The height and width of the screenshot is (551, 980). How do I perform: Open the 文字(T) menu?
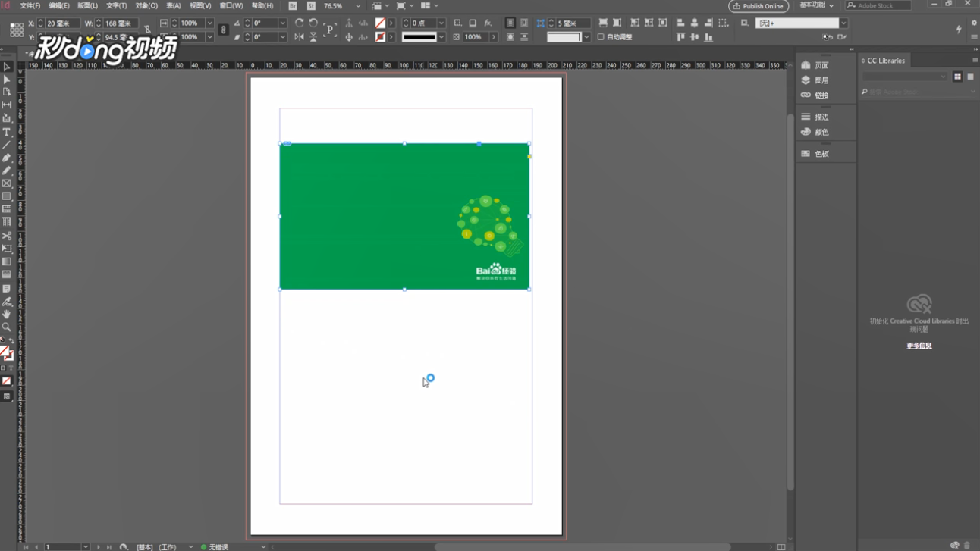coord(116,5)
